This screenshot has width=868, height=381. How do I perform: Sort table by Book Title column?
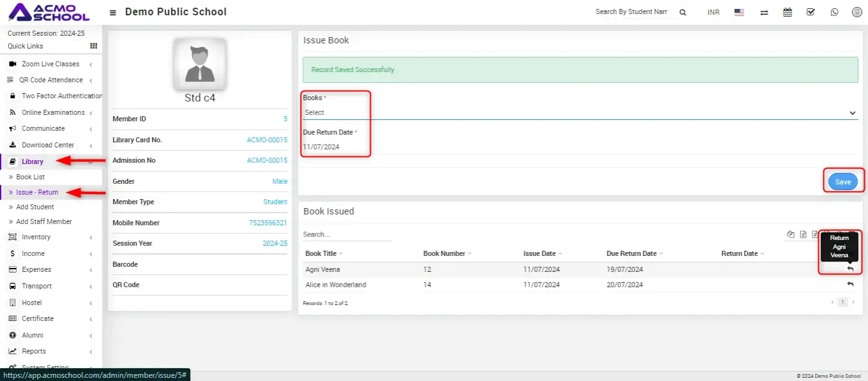321,253
